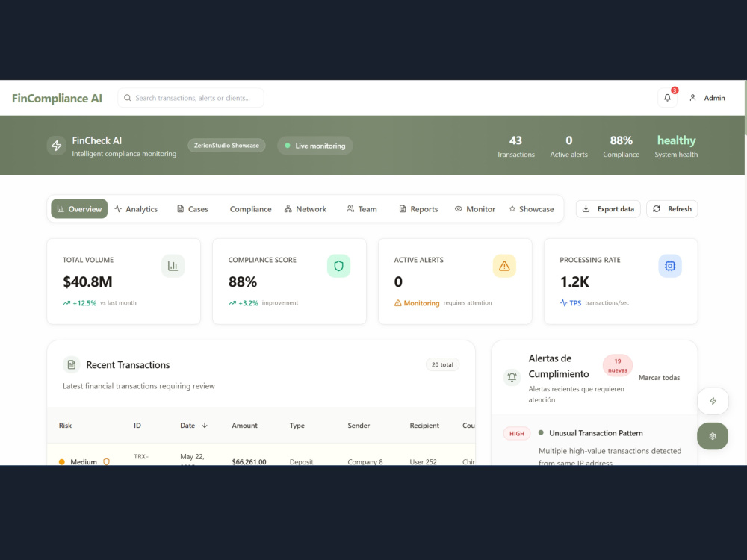Click Unusual Transaction Pattern alert title
747x560 pixels.
coord(595,433)
